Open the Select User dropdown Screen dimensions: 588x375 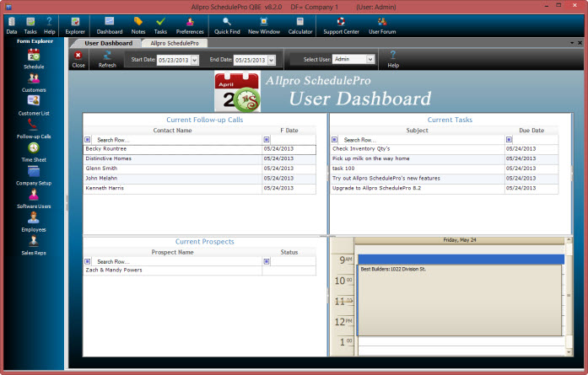(x=370, y=59)
